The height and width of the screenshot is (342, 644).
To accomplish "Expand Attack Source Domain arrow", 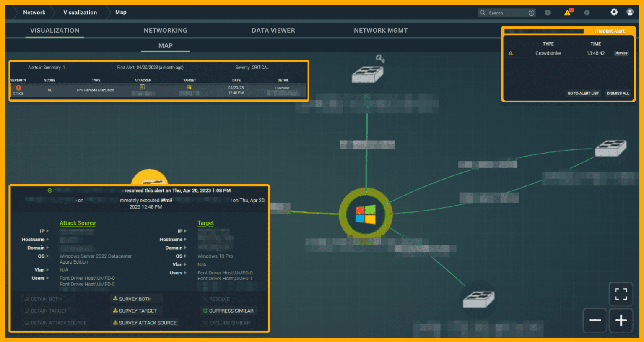I will 47,248.
